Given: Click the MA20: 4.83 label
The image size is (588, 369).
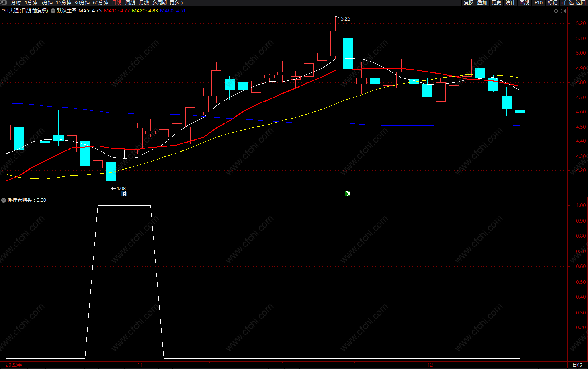Looking at the screenshot, I should point(145,11).
